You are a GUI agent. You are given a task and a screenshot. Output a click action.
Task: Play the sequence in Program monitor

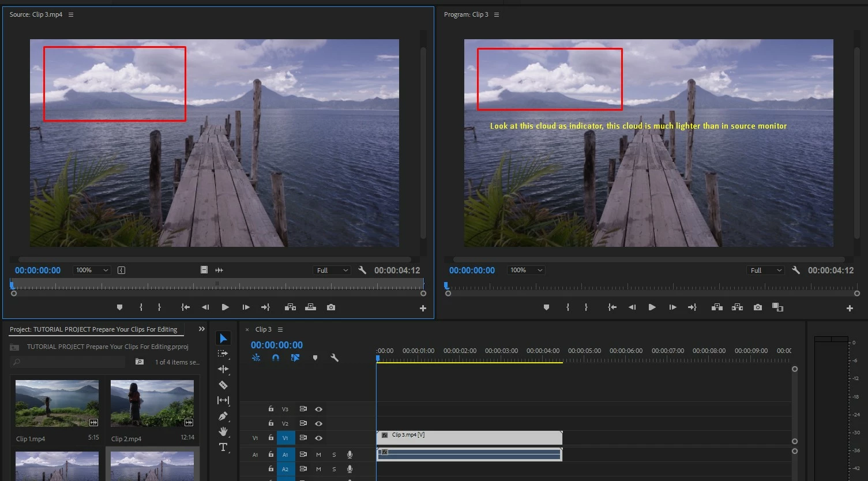point(652,307)
